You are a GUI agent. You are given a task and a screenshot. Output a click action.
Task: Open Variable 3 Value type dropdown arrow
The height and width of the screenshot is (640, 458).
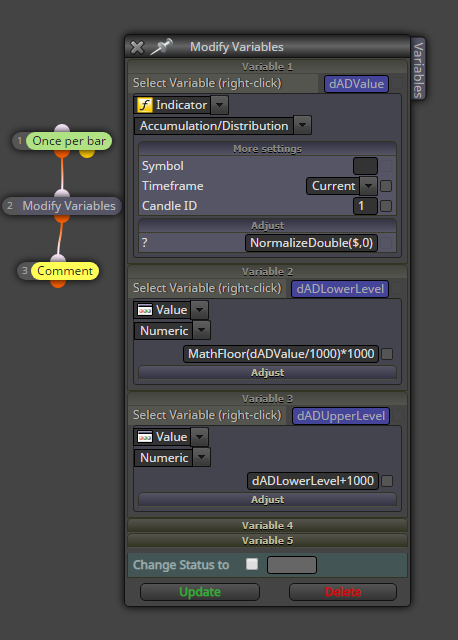pos(200,437)
